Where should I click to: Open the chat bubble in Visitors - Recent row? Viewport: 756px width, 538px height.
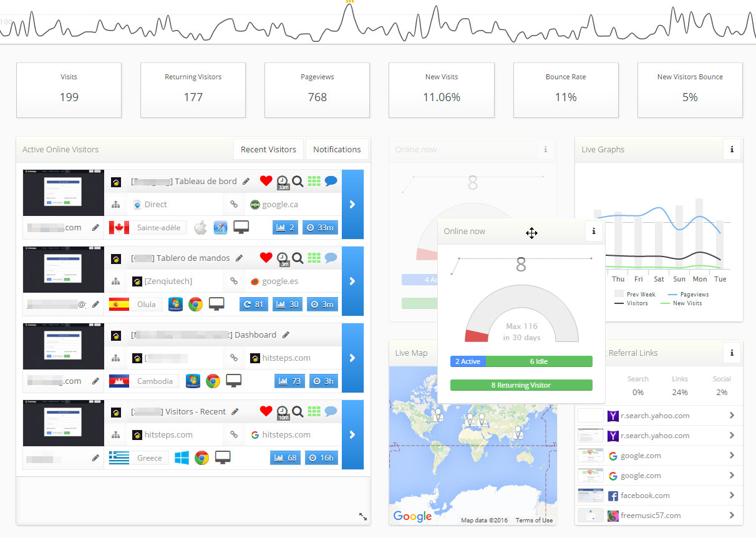point(331,411)
